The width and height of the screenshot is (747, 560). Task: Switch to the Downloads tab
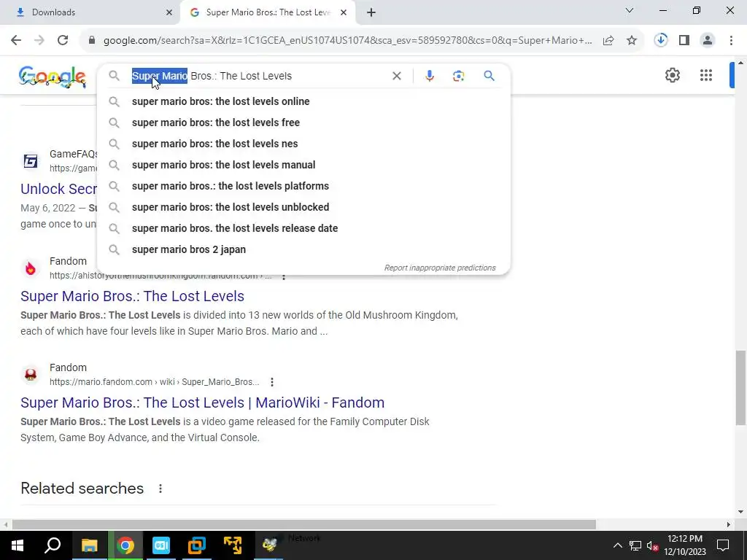(90, 12)
